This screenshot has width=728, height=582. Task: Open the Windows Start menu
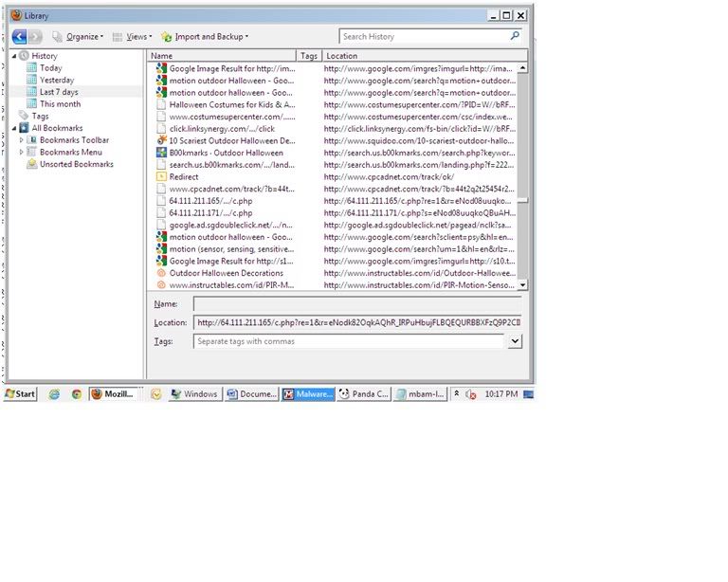pos(20,394)
